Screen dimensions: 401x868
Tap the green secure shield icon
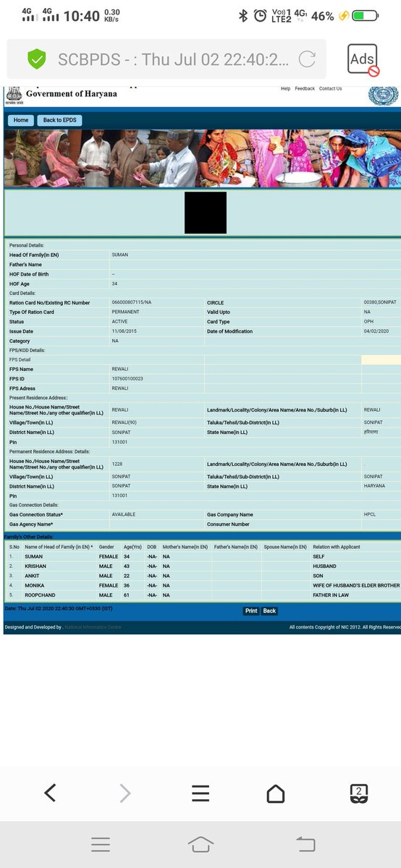[x=36, y=59]
